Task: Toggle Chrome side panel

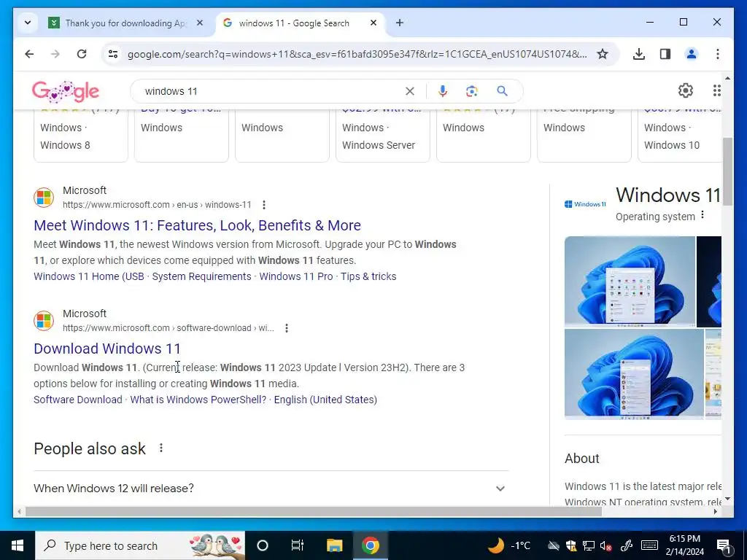Action: click(665, 54)
